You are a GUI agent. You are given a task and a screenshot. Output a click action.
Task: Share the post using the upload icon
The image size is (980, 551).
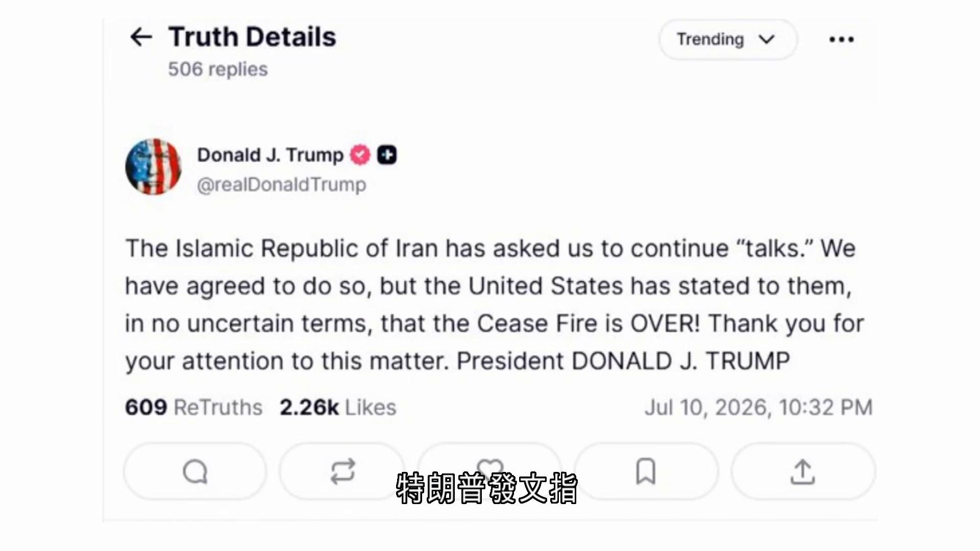pos(803,471)
